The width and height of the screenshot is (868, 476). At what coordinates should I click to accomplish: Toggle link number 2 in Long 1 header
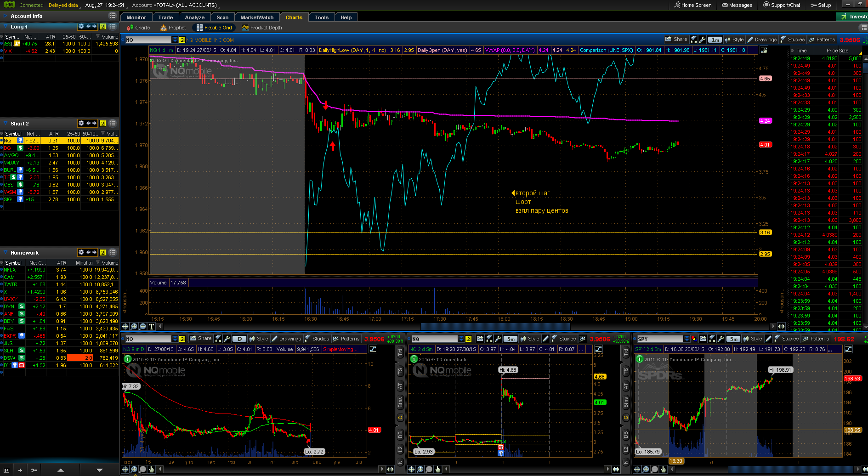coord(103,27)
